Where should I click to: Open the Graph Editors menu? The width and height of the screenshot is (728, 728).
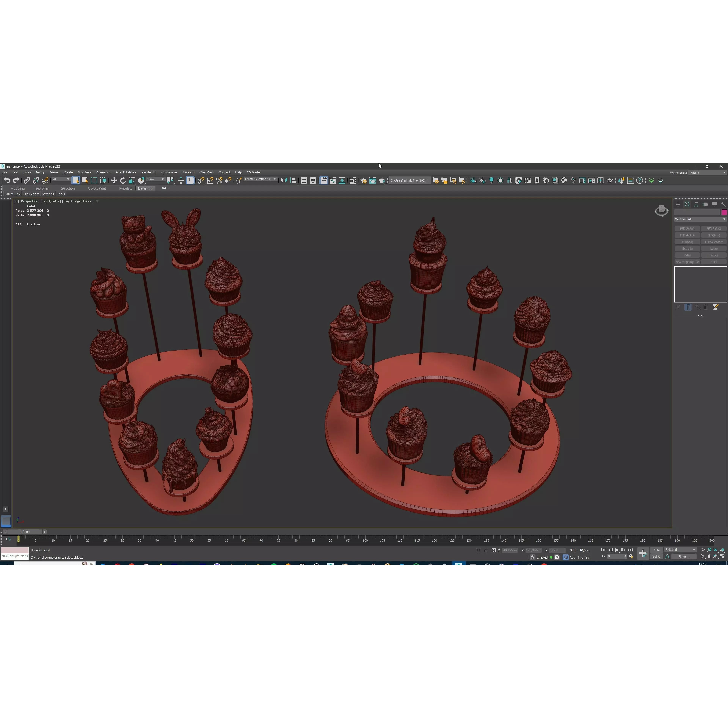coord(126,172)
